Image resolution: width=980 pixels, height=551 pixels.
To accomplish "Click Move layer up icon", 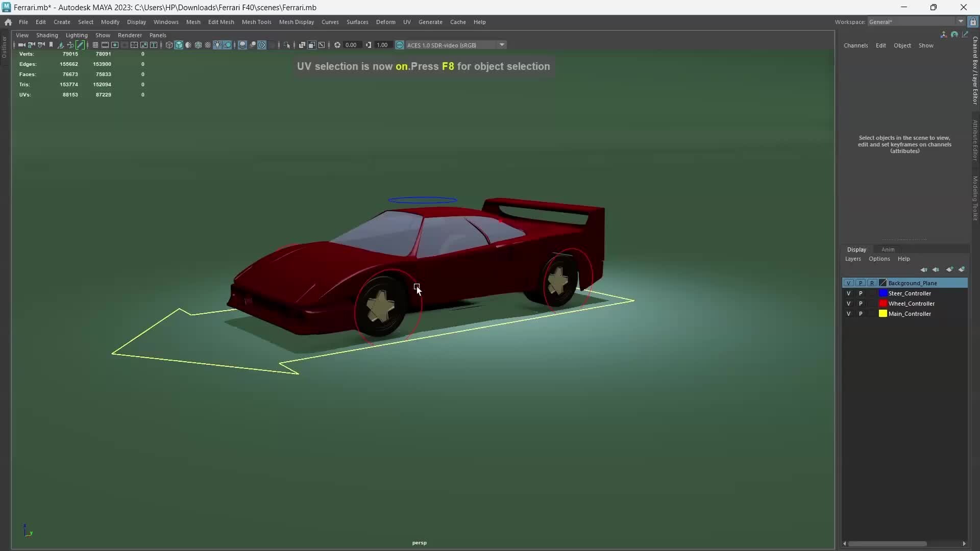I will (x=924, y=269).
